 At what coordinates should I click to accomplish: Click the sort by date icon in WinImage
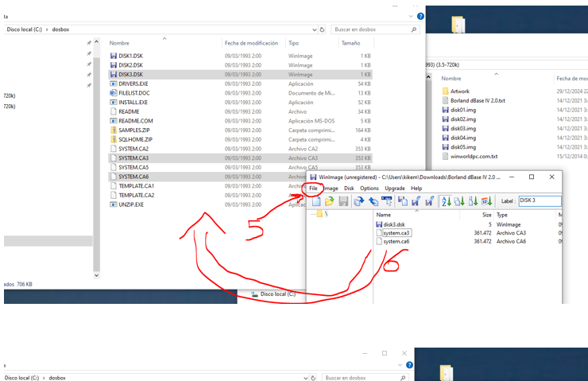coord(487,202)
